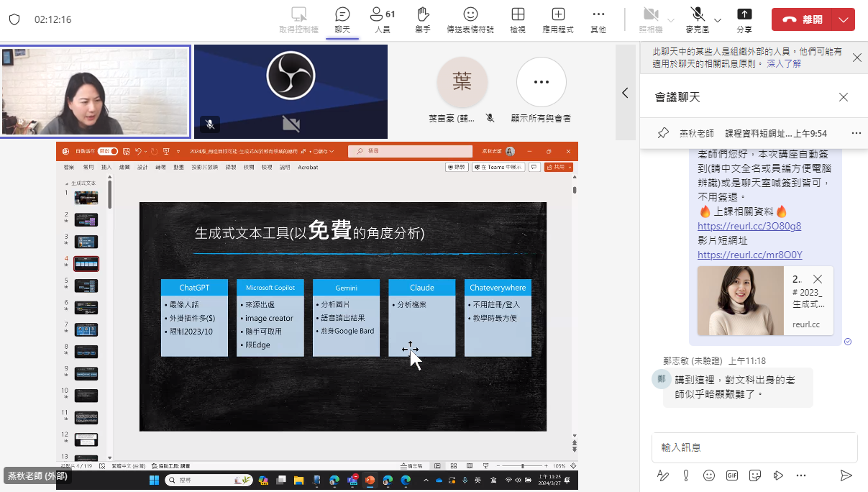This screenshot has width=868, height=492.
Task: Toggle 自動儲存 switch in shared PowerPoint
Action: point(108,152)
